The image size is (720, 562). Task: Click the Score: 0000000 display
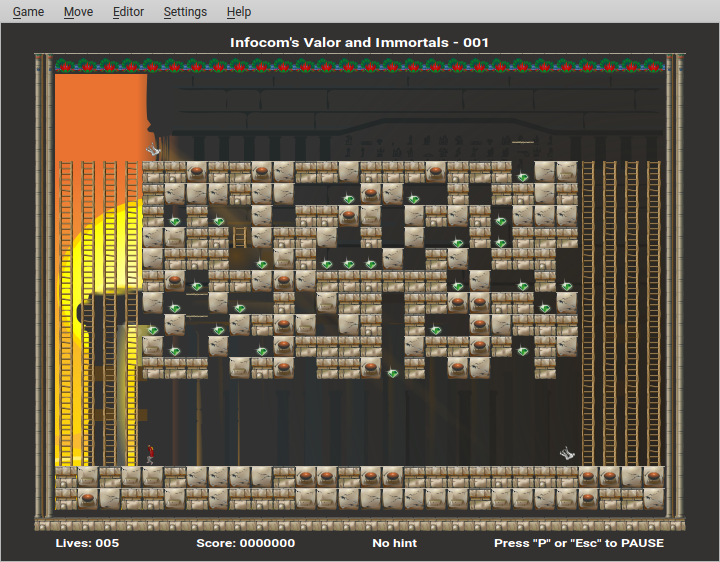point(245,543)
